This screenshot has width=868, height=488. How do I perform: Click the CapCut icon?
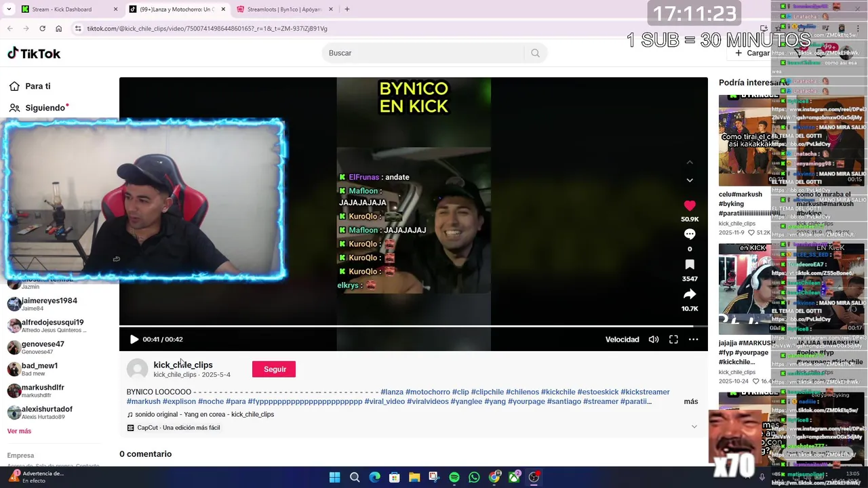131,428
